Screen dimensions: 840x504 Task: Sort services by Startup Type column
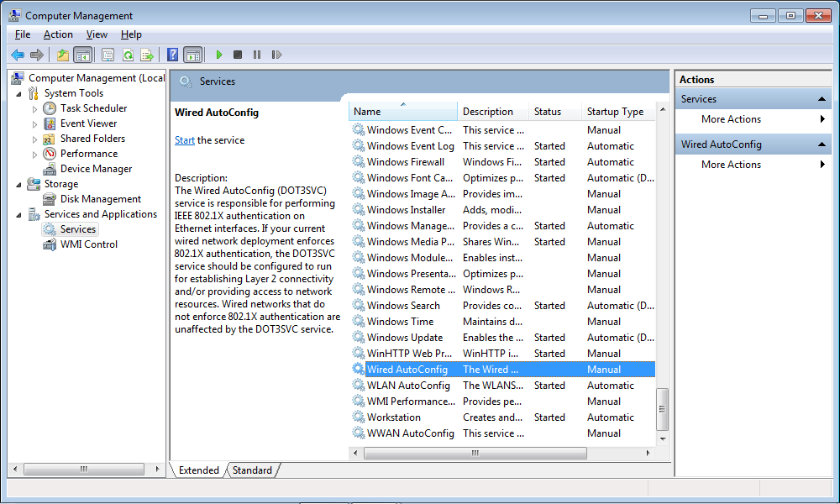click(x=615, y=112)
